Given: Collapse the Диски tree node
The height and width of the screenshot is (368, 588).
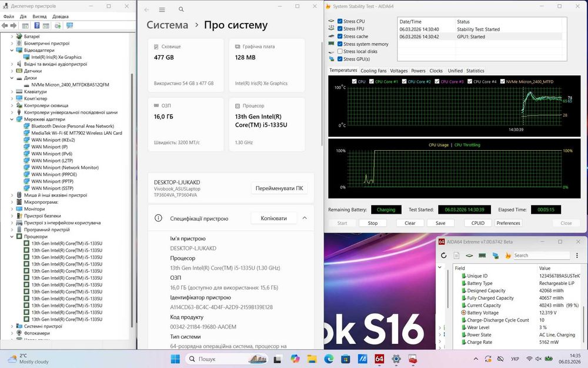Looking at the screenshot, I should click(x=12, y=78).
